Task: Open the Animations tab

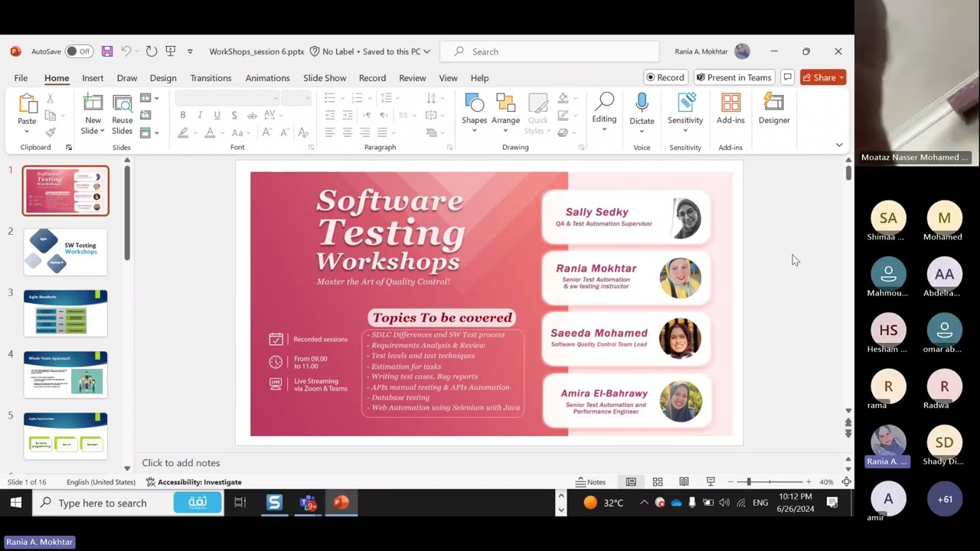Action: pos(267,78)
